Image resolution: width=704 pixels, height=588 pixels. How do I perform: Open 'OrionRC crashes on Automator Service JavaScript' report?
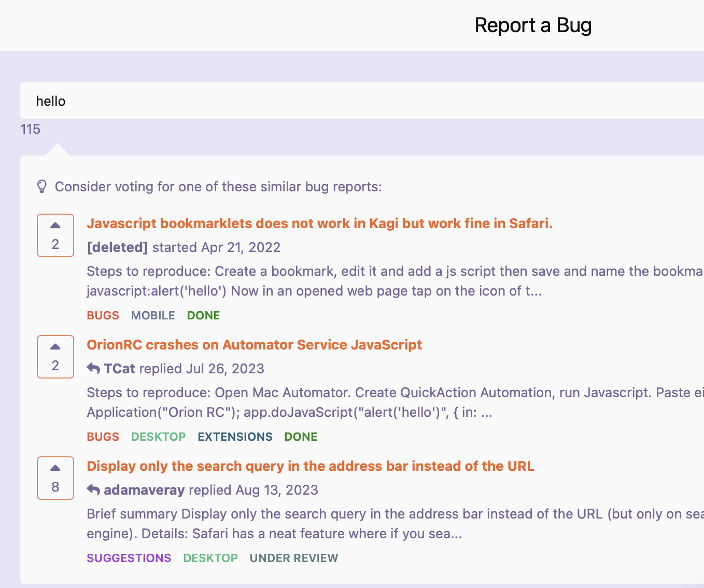254,345
